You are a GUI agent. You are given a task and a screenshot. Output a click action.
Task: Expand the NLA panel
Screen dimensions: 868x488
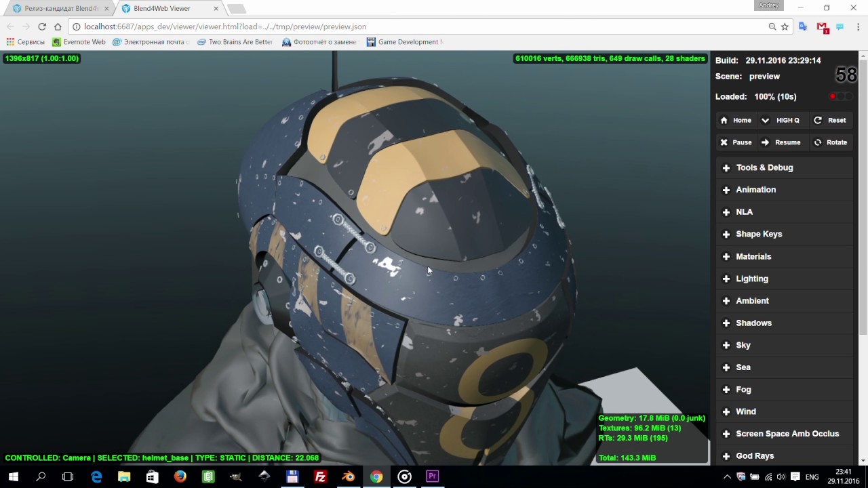pyautogui.click(x=785, y=211)
